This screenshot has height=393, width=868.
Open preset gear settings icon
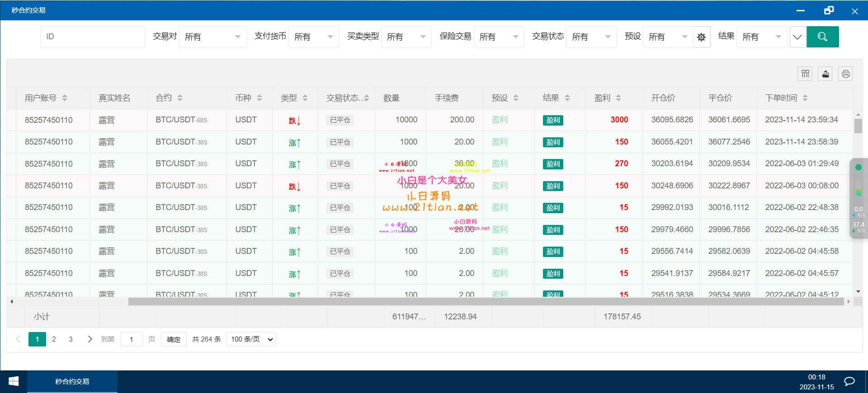[x=701, y=37]
